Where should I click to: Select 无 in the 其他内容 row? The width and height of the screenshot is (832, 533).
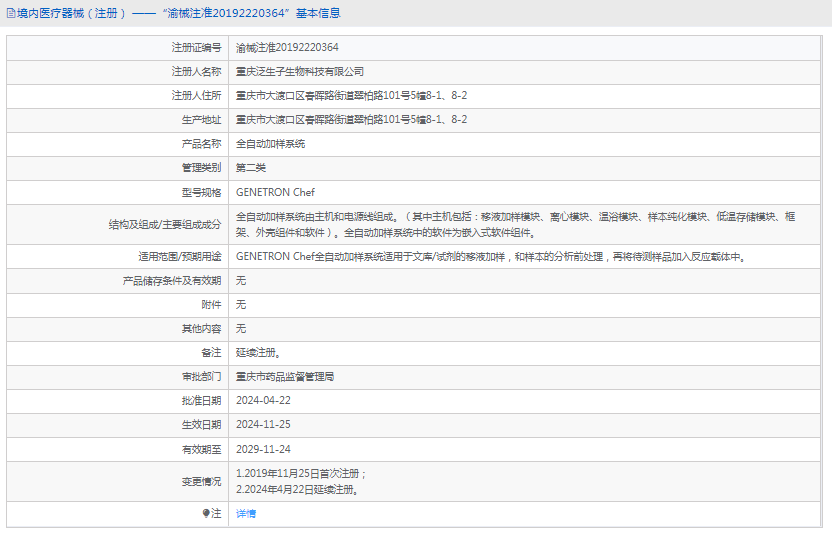[241, 329]
